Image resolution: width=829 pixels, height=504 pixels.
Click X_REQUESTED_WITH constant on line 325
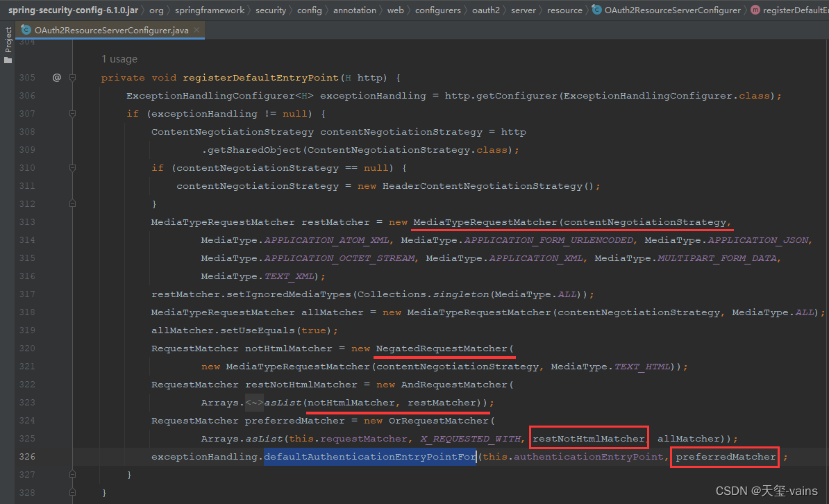point(470,439)
